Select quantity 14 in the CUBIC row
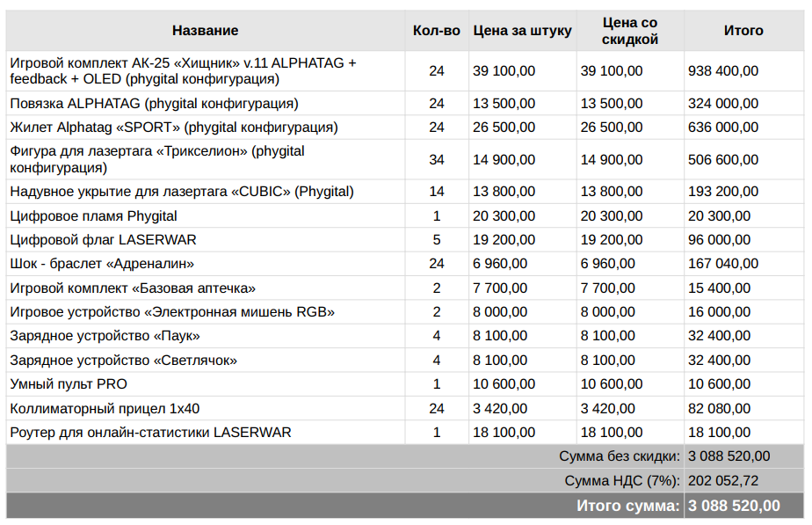The width and height of the screenshot is (812, 525). click(x=437, y=192)
